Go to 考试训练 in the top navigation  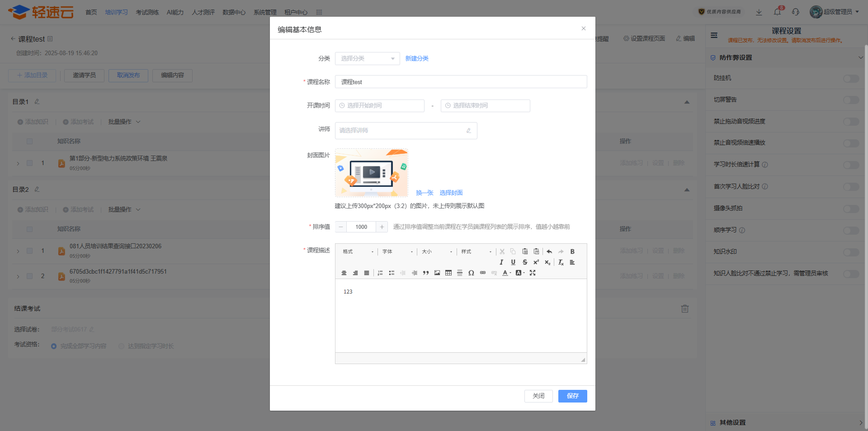point(147,12)
